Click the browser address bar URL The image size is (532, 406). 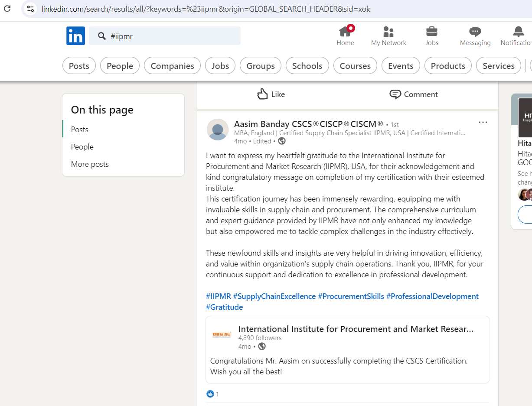[206, 9]
